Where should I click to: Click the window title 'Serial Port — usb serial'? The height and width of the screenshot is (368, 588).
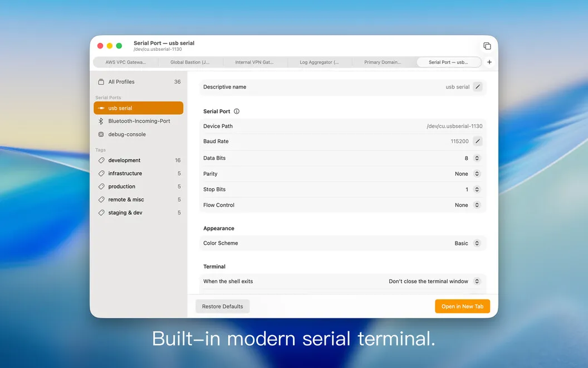[x=164, y=43]
